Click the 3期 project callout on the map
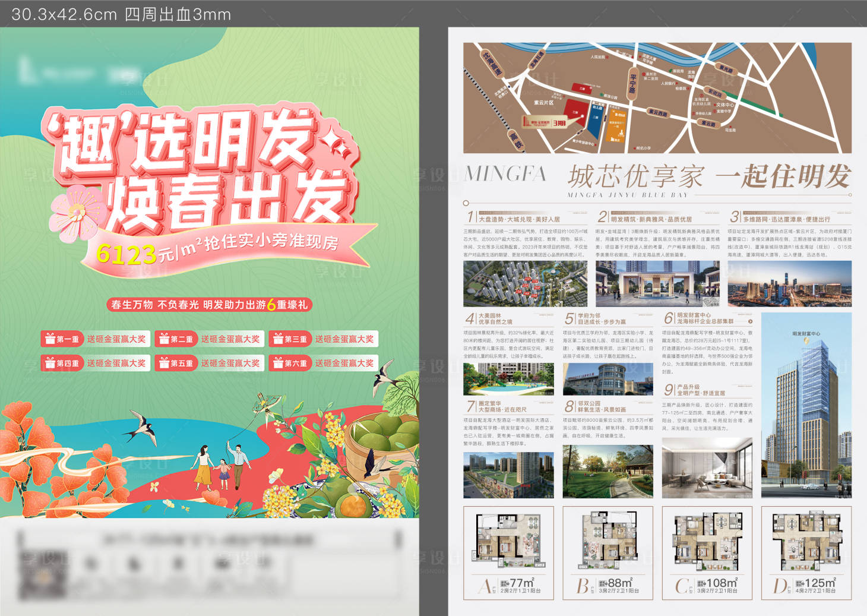The image size is (867, 616). point(545,122)
